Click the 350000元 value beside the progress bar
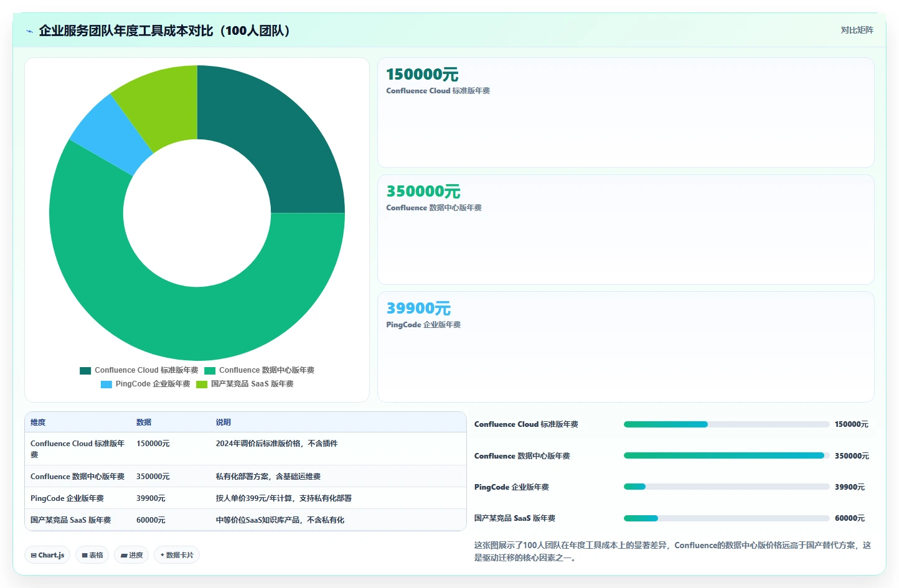The height and width of the screenshot is (588, 899). [x=852, y=456]
